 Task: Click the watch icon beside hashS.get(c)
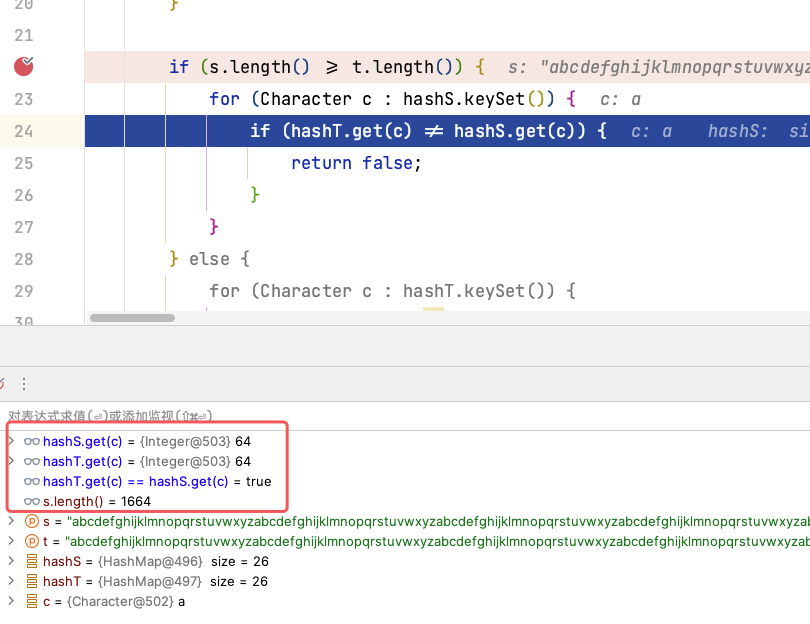tap(32, 442)
